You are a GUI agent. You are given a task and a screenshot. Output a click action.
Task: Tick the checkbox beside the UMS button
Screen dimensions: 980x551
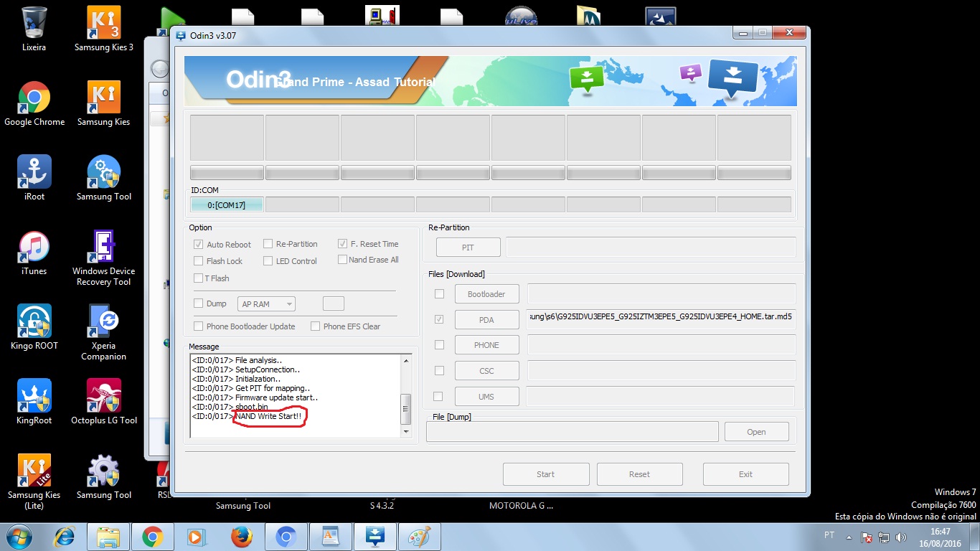[438, 396]
